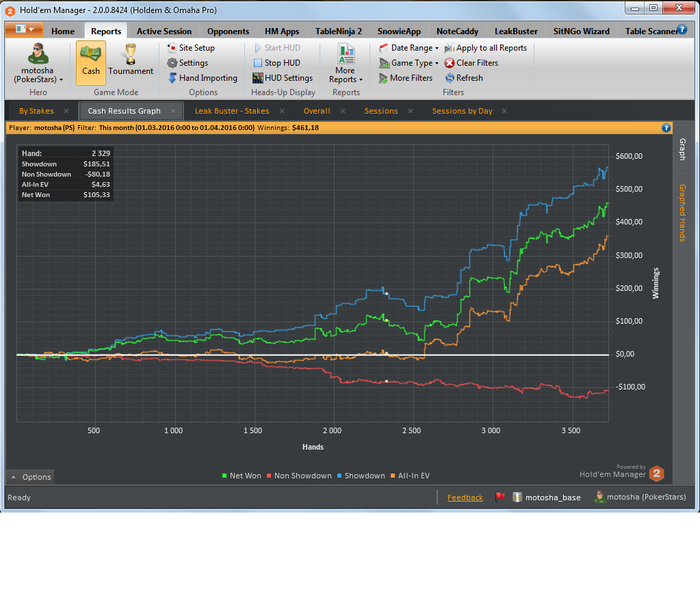
Task: Open the LeakBuster ribbon tab
Action: pos(516,31)
